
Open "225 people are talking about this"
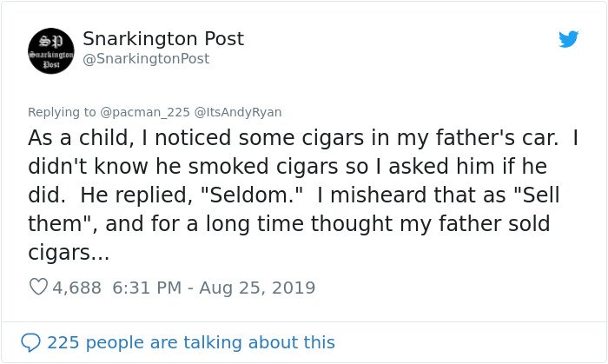191,342
